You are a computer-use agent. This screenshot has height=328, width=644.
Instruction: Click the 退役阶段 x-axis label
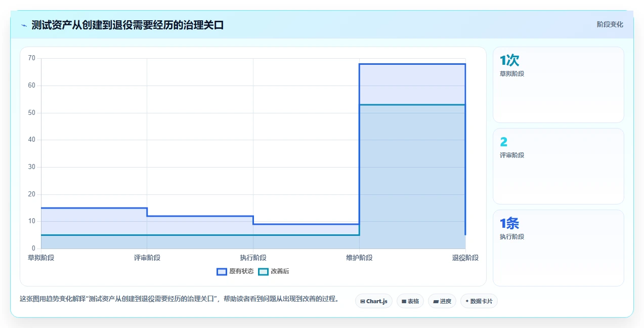click(465, 258)
